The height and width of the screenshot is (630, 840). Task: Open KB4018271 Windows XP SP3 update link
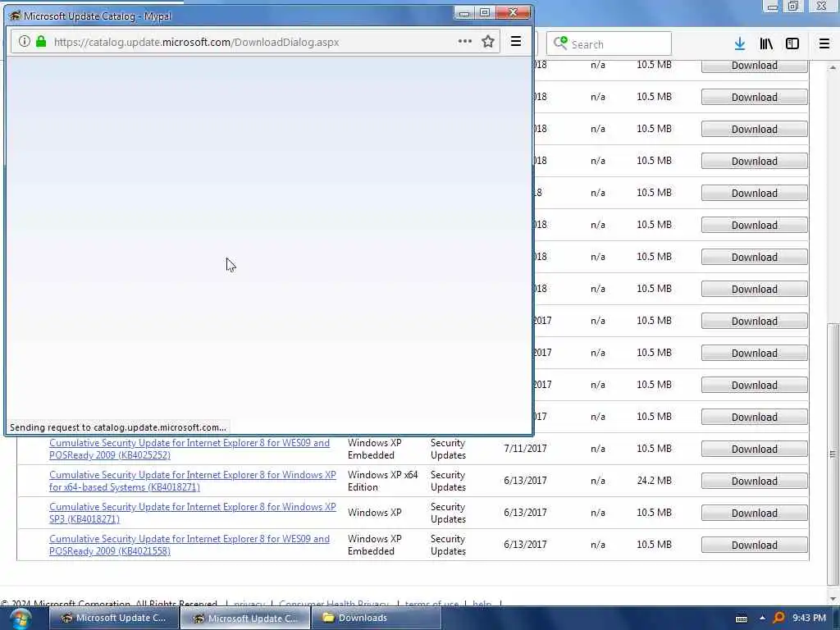(x=192, y=513)
